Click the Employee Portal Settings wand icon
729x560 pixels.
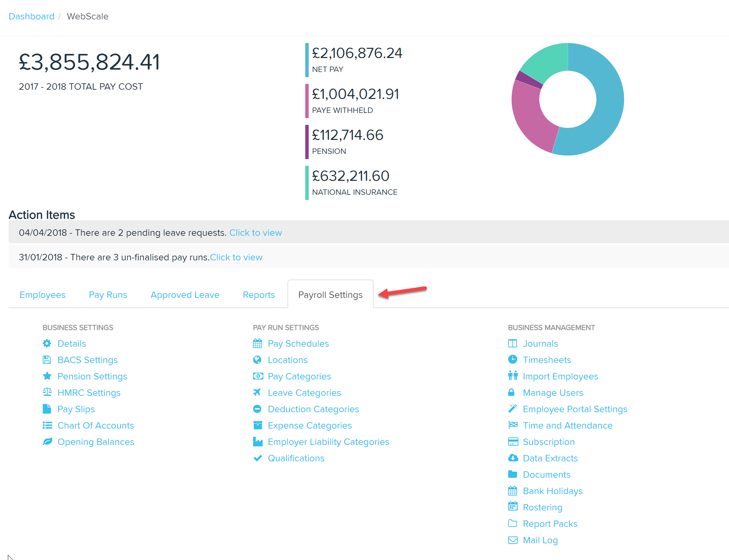pos(513,408)
